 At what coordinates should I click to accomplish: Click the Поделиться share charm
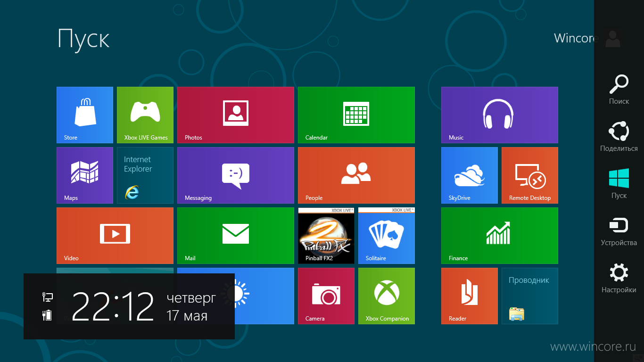pos(619,137)
